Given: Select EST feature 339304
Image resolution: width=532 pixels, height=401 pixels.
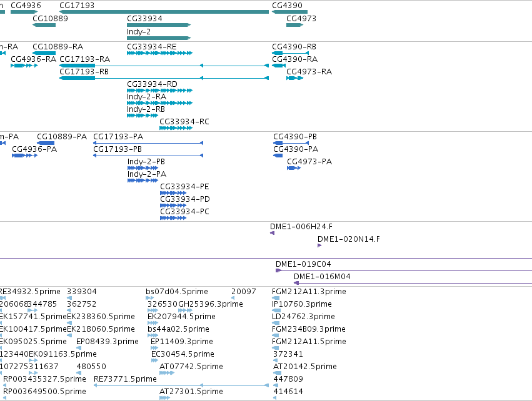Looking at the screenshot, I should (x=82, y=292).
